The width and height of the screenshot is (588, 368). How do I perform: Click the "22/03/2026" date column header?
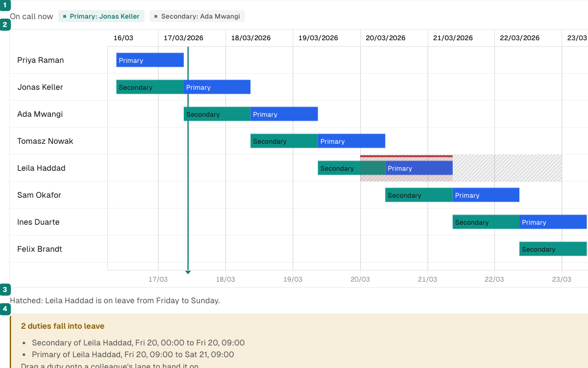click(x=520, y=38)
